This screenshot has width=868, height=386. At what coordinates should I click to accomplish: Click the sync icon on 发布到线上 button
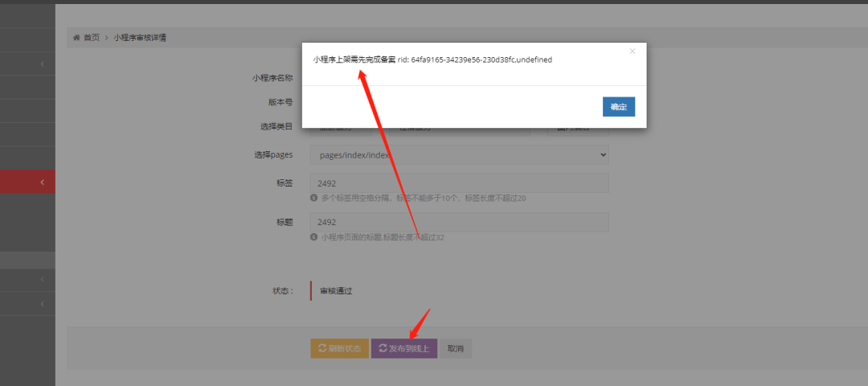click(x=383, y=349)
